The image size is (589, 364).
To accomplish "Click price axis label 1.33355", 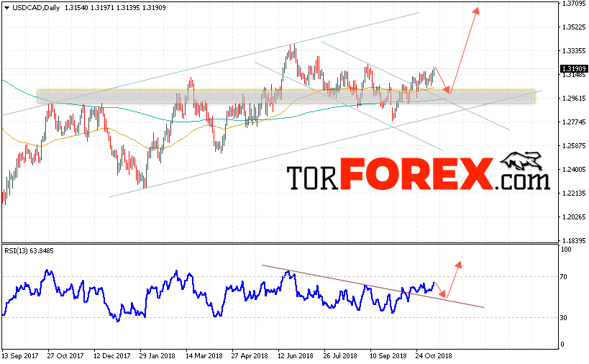I will coord(574,50).
